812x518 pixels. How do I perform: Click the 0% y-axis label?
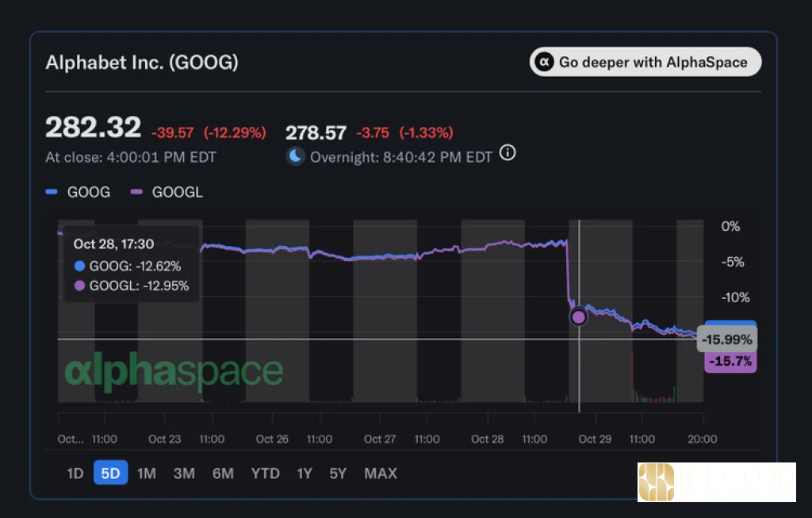(730, 226)
